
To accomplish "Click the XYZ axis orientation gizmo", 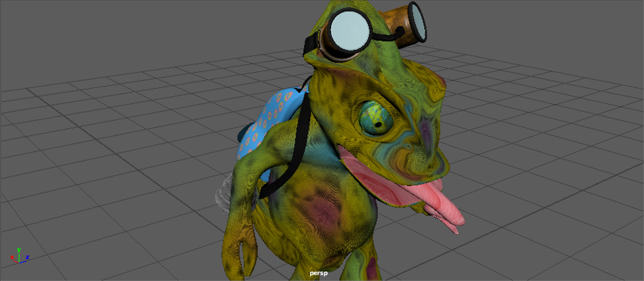I will tap(19, 256).
